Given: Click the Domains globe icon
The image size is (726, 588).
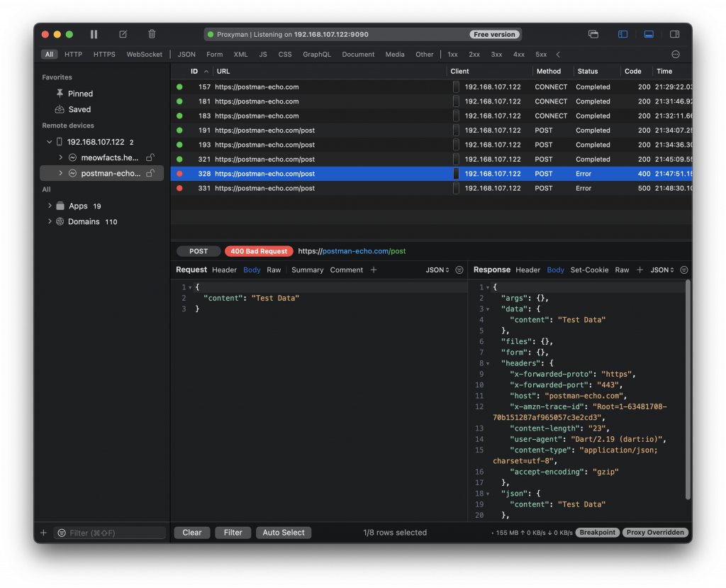Looking at the screenshot, I should (60, 221).
